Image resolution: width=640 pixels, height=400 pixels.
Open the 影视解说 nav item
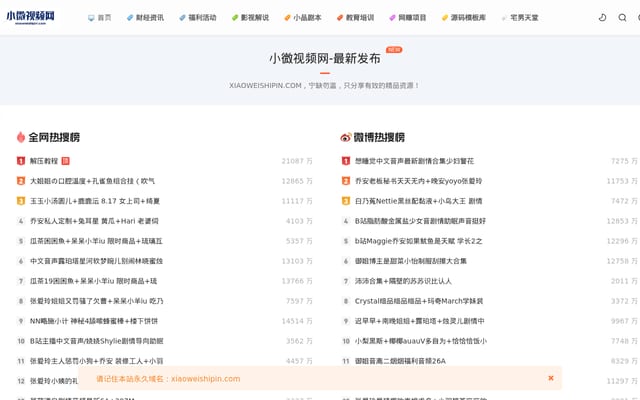point(250,18)
